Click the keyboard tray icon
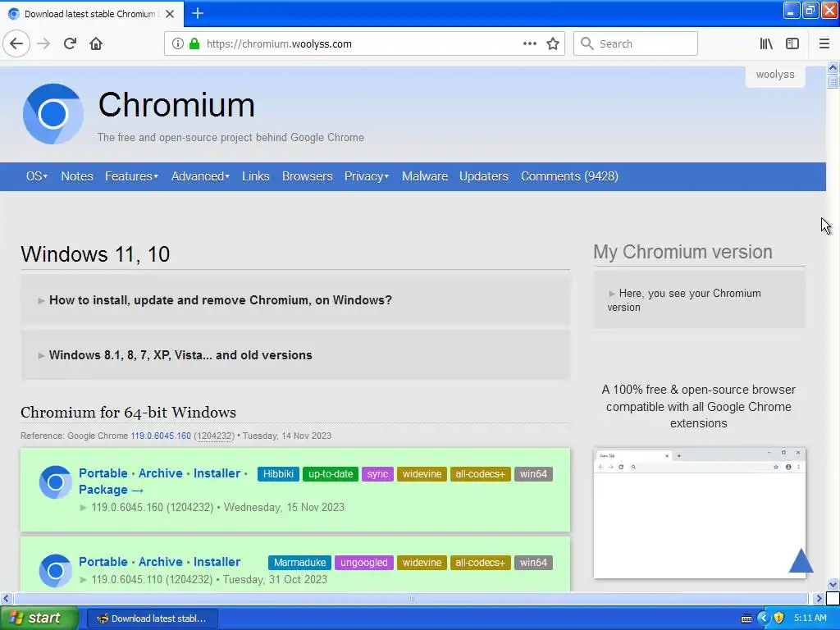Image resolution: width=840 pixels, height=630 pixels. pos(746,619)
